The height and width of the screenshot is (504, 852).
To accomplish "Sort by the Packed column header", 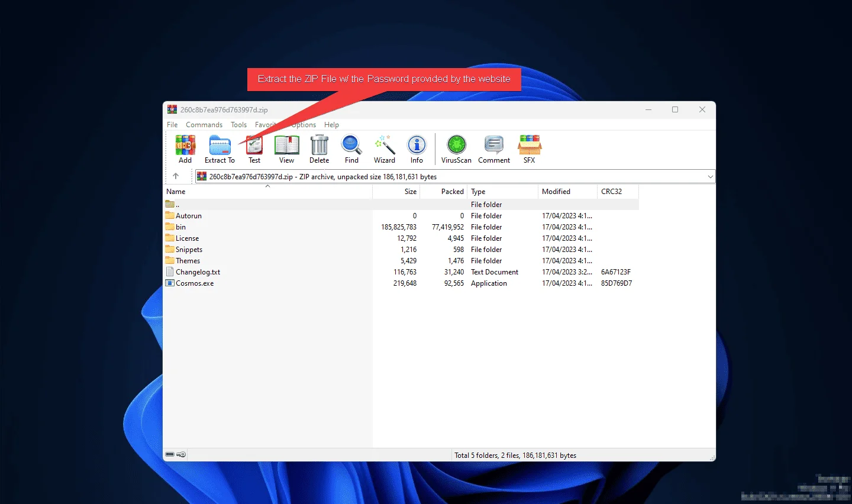I will coord(444,192).
